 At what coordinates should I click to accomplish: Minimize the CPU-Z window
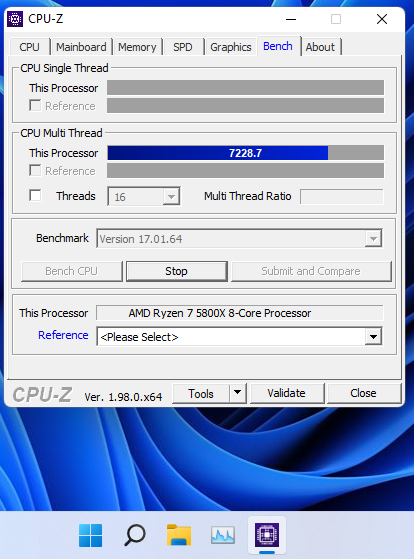pyautogui.click(x=291, y=19)
